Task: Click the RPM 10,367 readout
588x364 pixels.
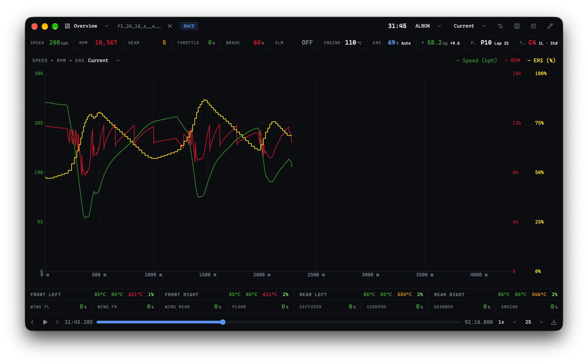Action: (98, 43)
